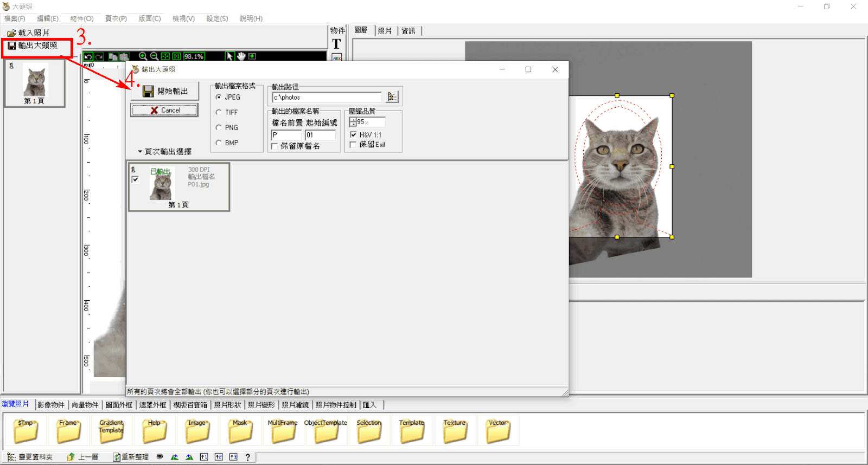The height and width of the screenshot is (465, 868).
Task: Click the arrow-1 sort icon
Action: pyautogui.click(x=203, y=457)
